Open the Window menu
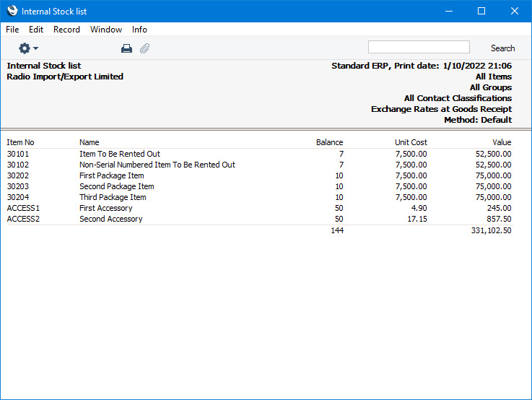Image resolution: width=532 pixels, height=400 pixels. coord(106,30)
